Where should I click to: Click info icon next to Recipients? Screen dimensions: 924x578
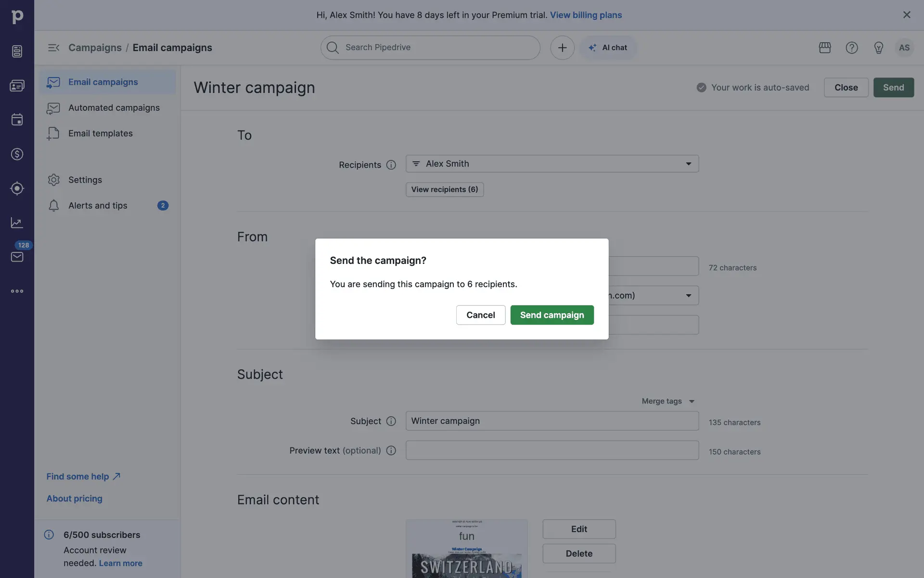391,165
